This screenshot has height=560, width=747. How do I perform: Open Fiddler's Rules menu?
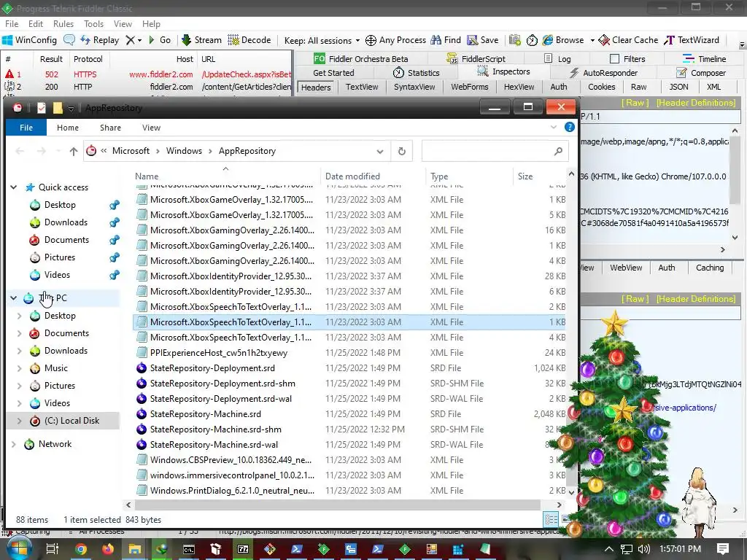pos(63,24)
